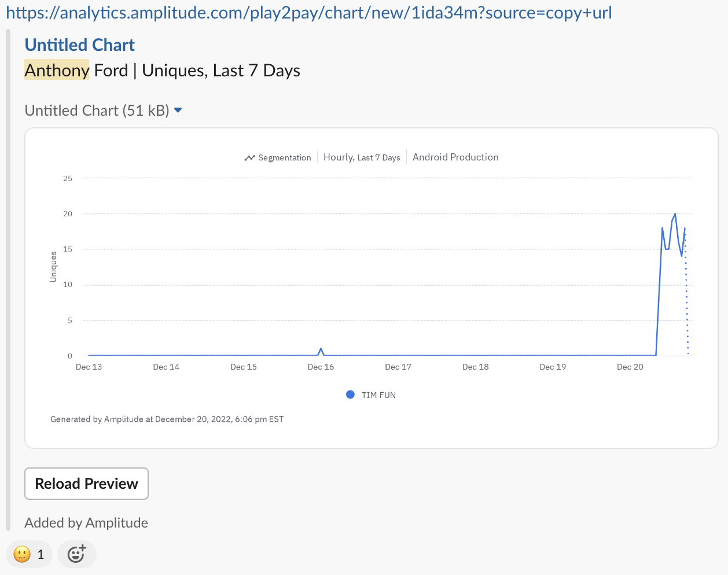Viewport: 728px width, 575px height.
Task: Click the highest peak on Dec 20
Action: (675, 215)
